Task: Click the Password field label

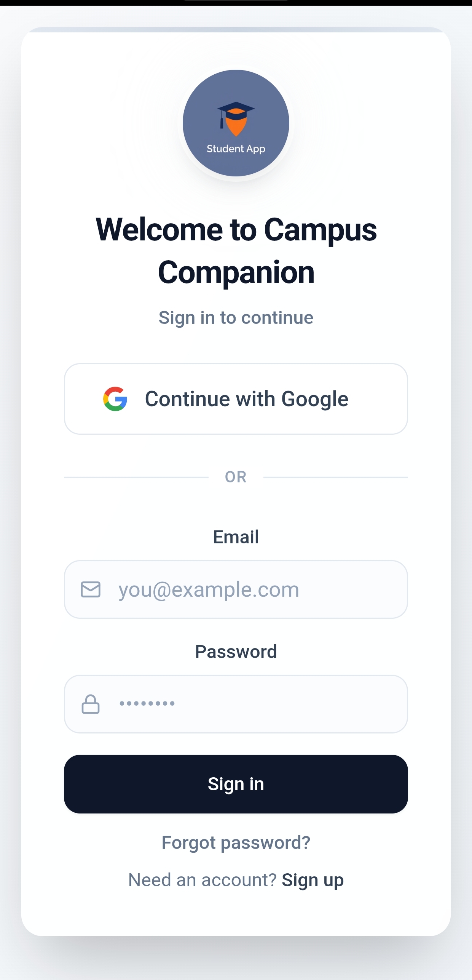Action: pyautogui.click(x=236, y=652)
